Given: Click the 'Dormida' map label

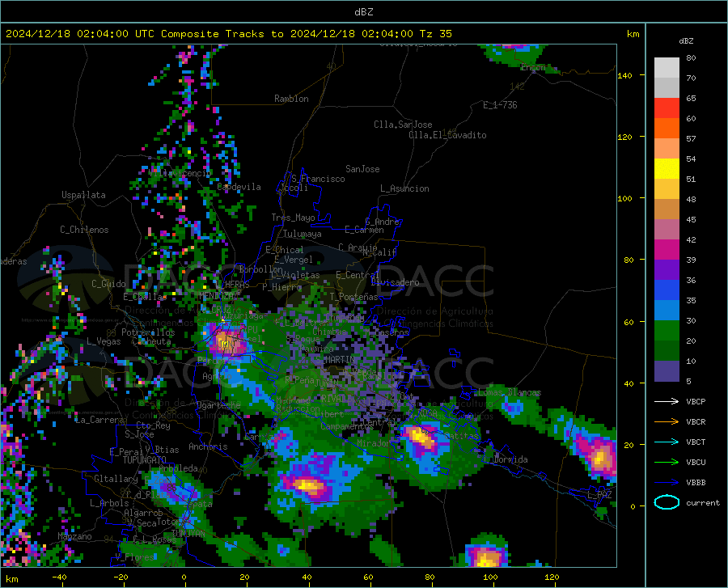Looking at the screenshot, I should tap(510, 459).
